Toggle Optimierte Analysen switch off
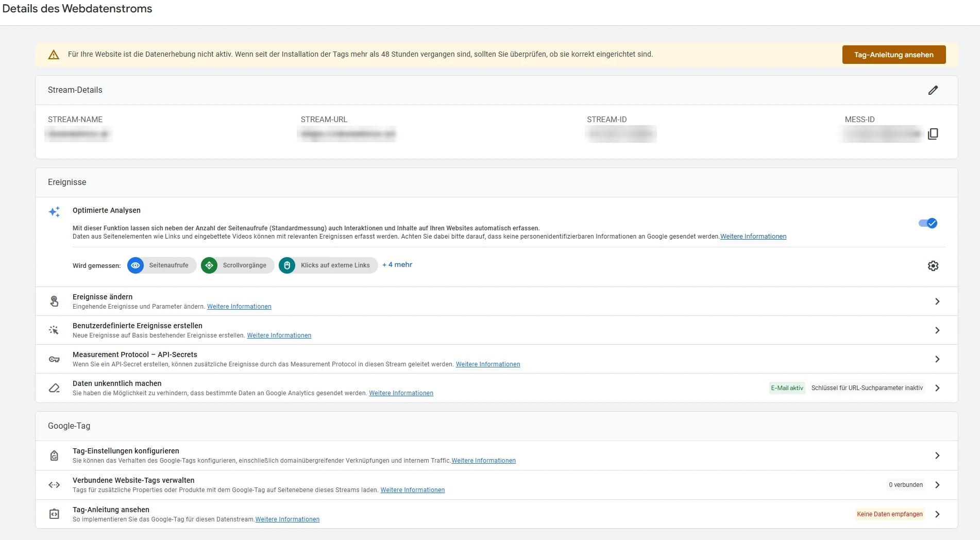Viewport: 980px width, 540px height. click(x=928, y=223)
